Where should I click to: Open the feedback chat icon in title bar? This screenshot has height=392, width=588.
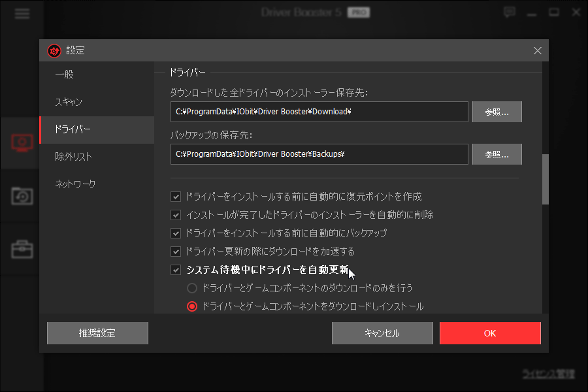[509, 12]
